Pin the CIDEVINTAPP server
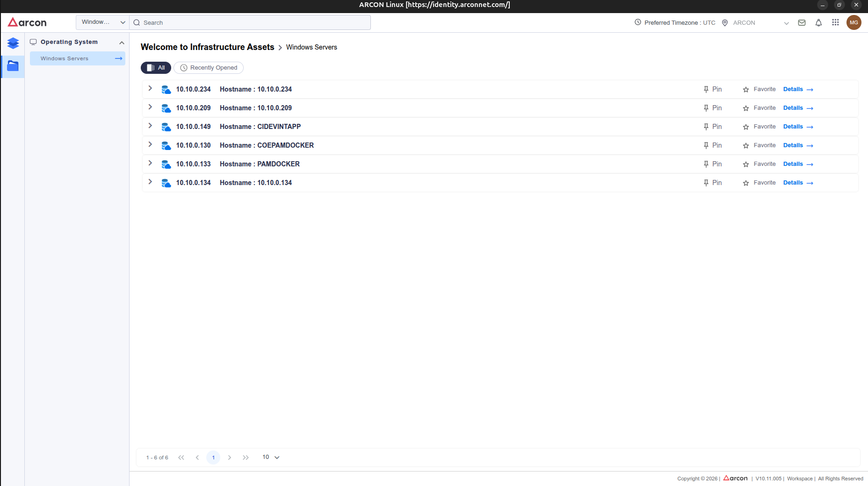This screenshot has width=868, height=486. pyautogui.click(x=713, y=127)
